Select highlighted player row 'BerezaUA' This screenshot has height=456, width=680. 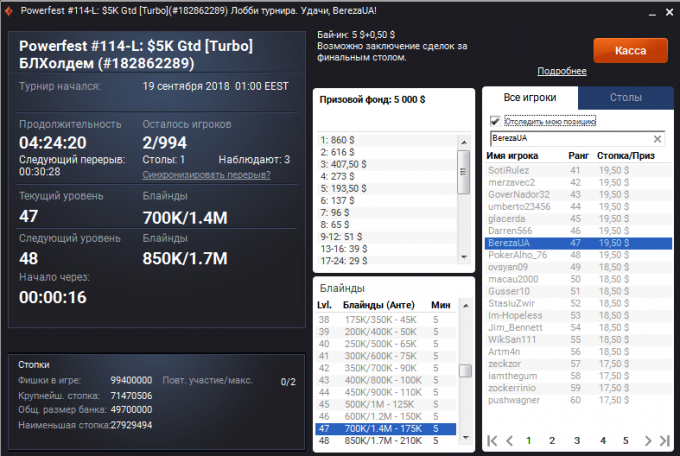[578, 243]
